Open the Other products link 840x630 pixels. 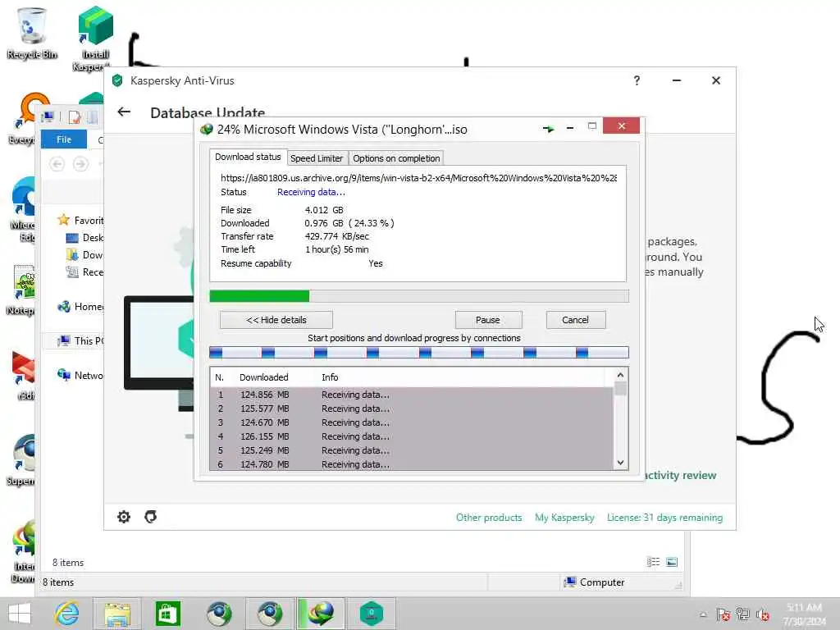(489, 518)
